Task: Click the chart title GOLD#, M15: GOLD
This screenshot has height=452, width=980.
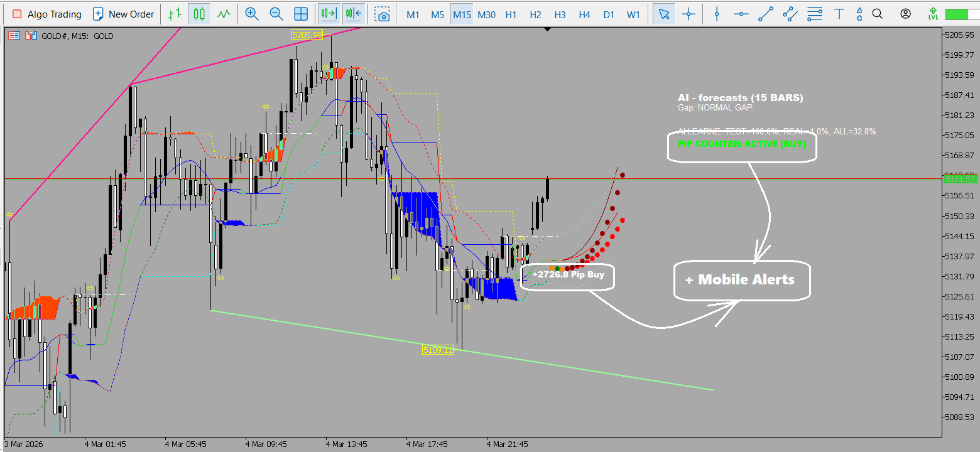Action: pyautogui.click(x=77, y=36)
